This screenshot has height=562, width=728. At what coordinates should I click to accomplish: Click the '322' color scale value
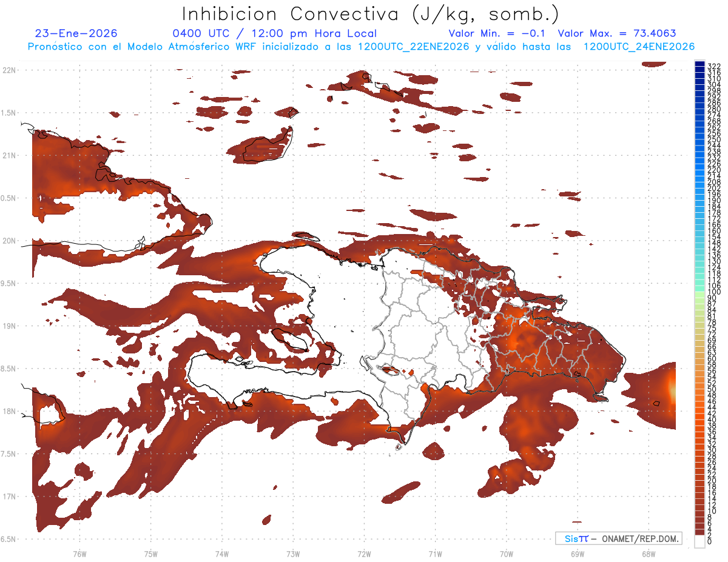(x=713, y=66)
